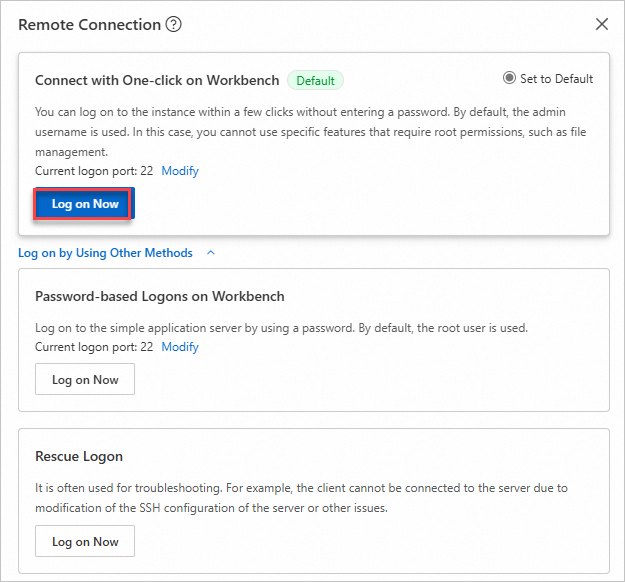The height and width of the screenshot is (582, 625).
Task: Click the Connect with One-click on Workbench heading
Action: tap(156, 80)
